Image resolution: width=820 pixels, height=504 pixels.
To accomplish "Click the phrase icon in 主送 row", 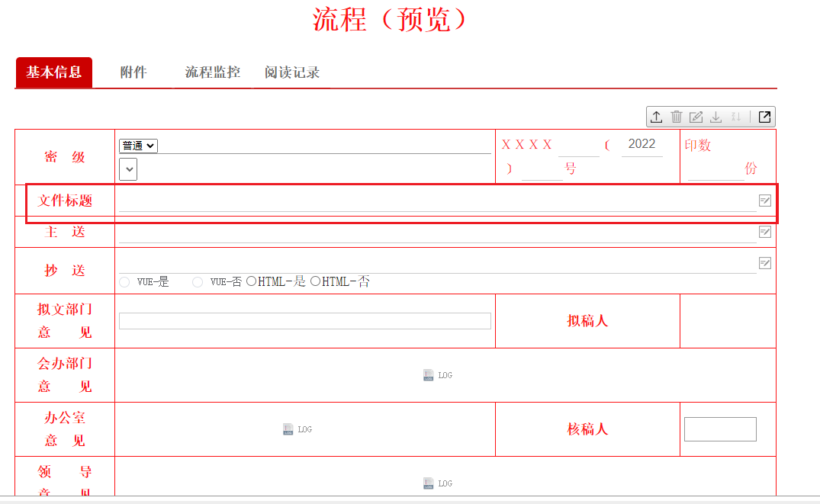I will point(764,232).
